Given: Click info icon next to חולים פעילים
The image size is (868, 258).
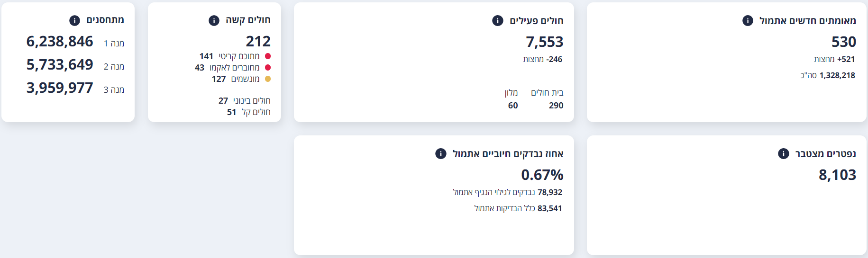Looking at the screenshot, I should point(497,20).
